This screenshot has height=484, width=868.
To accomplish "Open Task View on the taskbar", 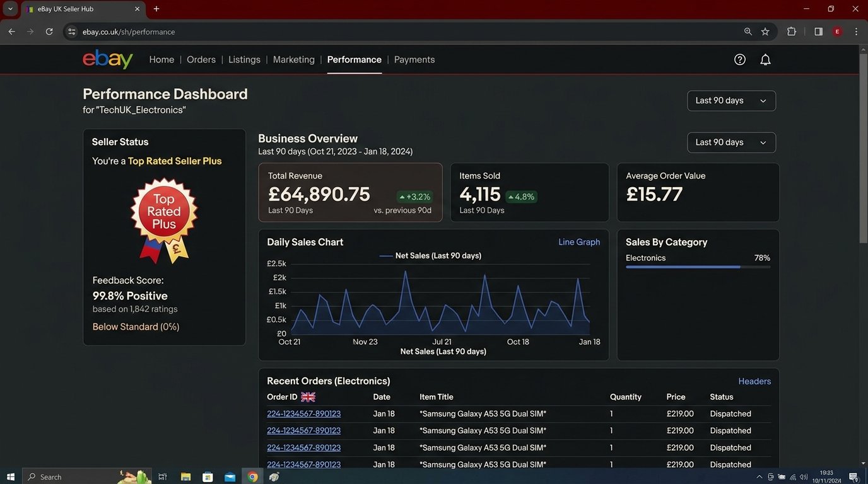I will click(x=163, y=477).
